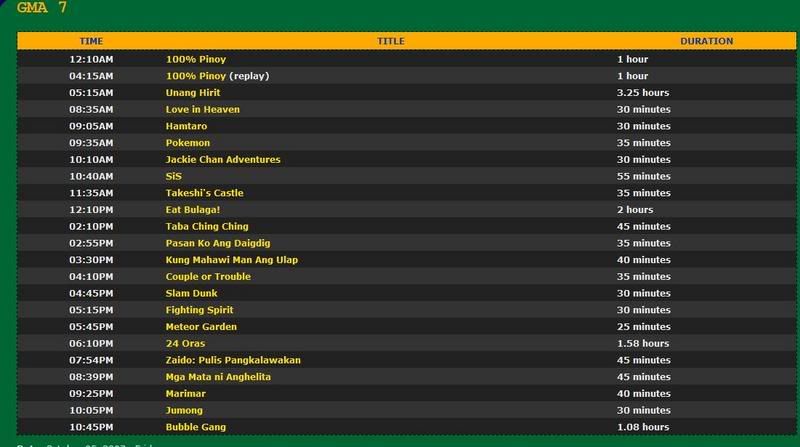Screen dimensions: 800x447
Task: Click the 10:40AM time cell
Action: click(91, 177)
